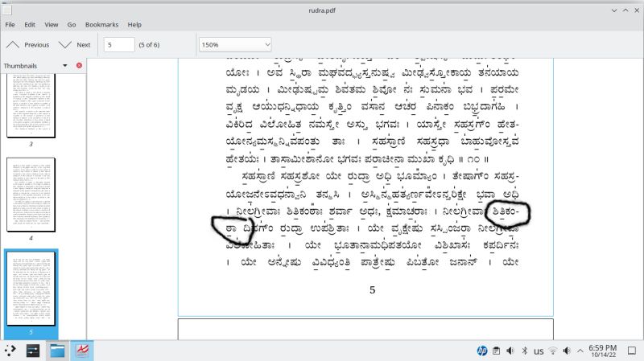Click the Bluetooth tray icon
644x361 pixels.
(x=525, y=351)
